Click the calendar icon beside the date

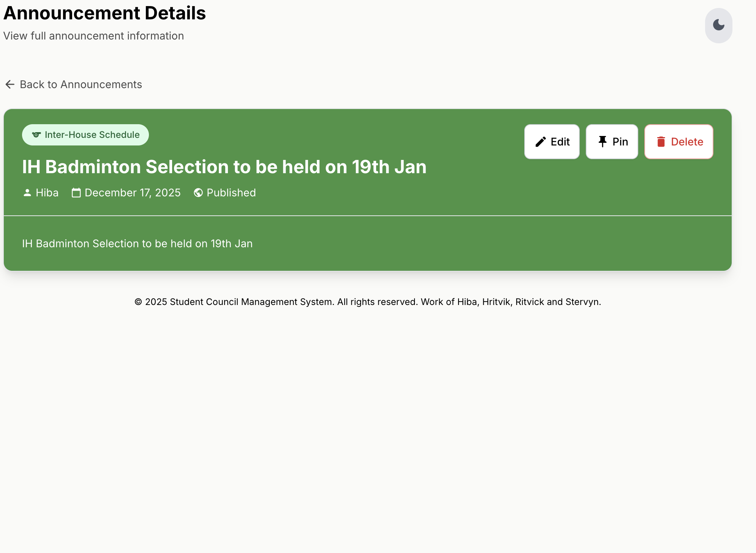(76, 193)
